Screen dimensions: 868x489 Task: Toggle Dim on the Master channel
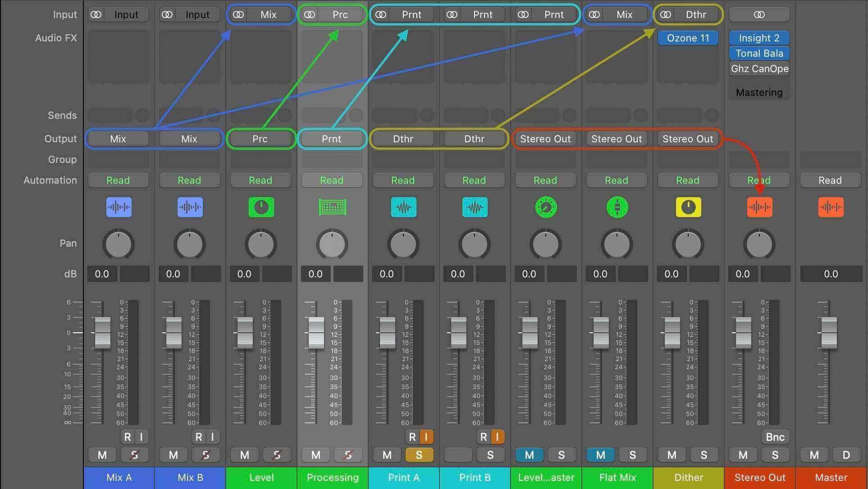tap(846, 455)
